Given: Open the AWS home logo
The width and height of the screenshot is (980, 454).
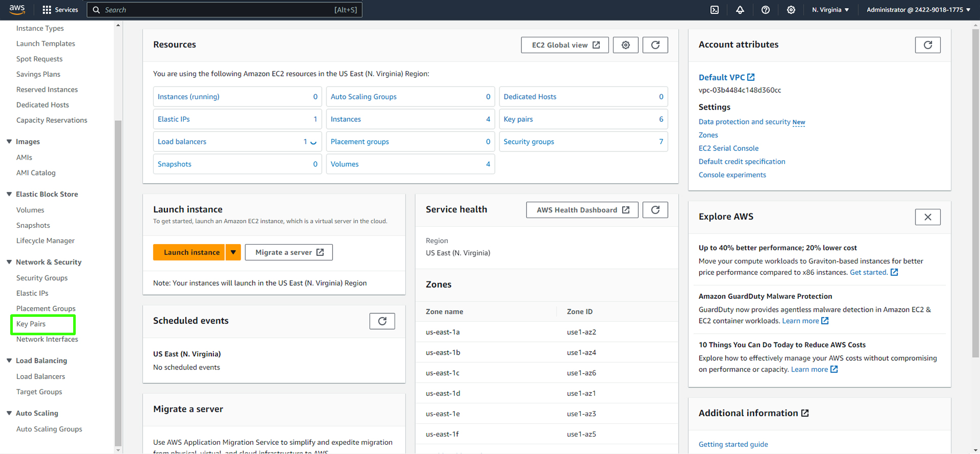Looking at the screenshot, I should click(x=17, y=9).
